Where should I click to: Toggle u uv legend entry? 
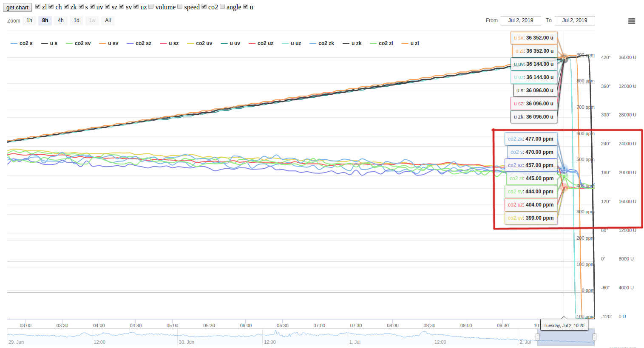tap(231, 43)
